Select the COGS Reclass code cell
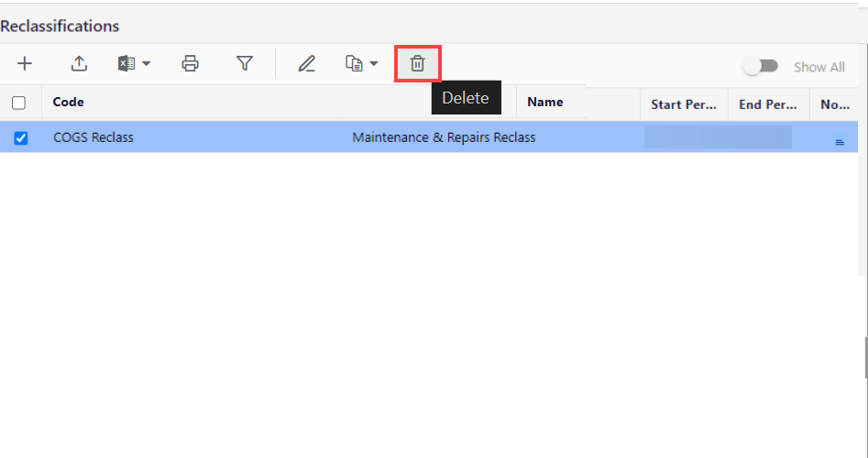The width and height of the screenshot is (868, 458). 93,137
